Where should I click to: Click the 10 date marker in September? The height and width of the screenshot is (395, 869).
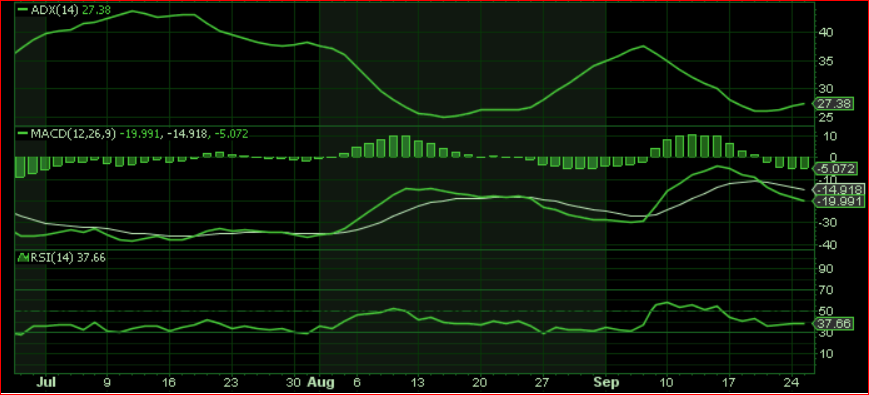[667, 382]
